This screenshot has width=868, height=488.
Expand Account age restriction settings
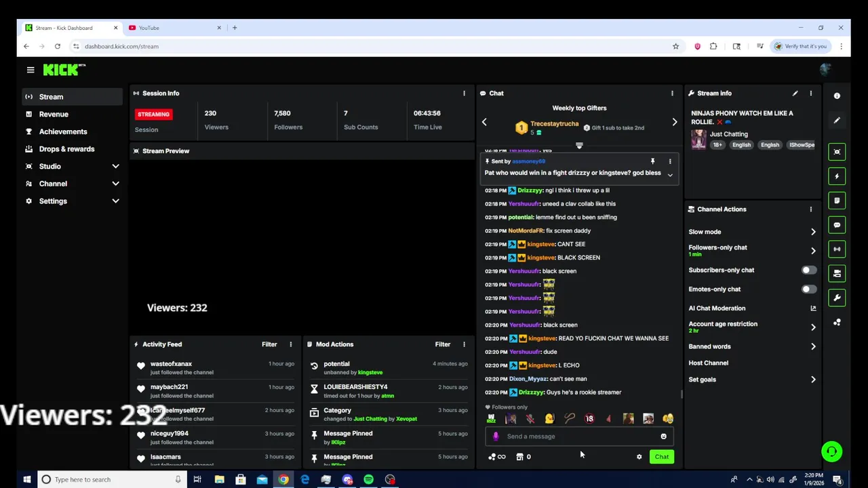coord(813,327)
